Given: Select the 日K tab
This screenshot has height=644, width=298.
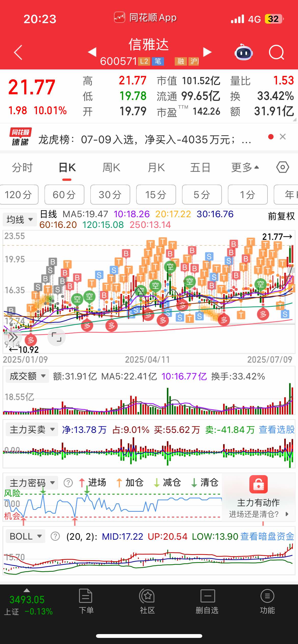Looking at the screenshot, I should click(x=67, y=168).
